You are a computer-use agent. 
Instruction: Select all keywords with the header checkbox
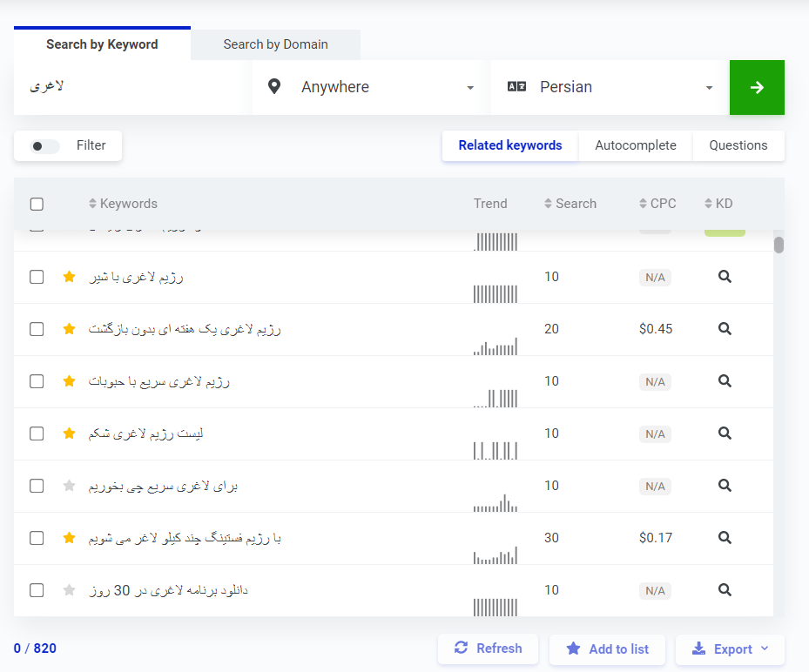(36, 203)
